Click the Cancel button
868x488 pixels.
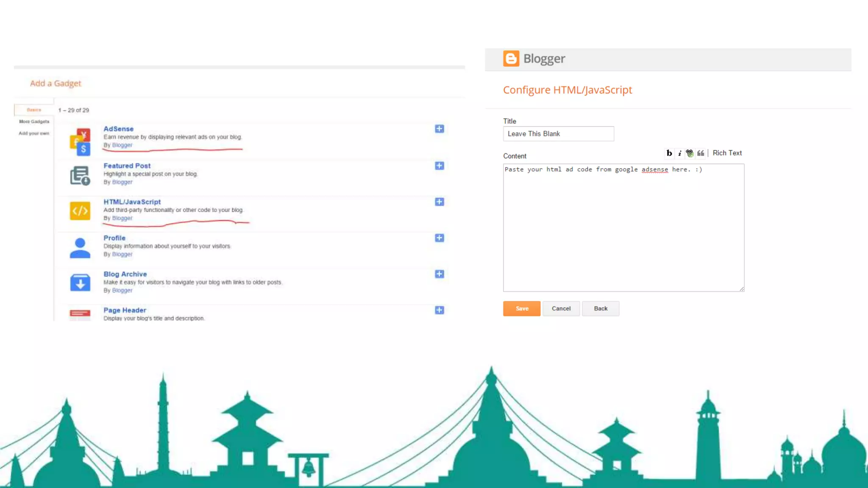point(561,308)
